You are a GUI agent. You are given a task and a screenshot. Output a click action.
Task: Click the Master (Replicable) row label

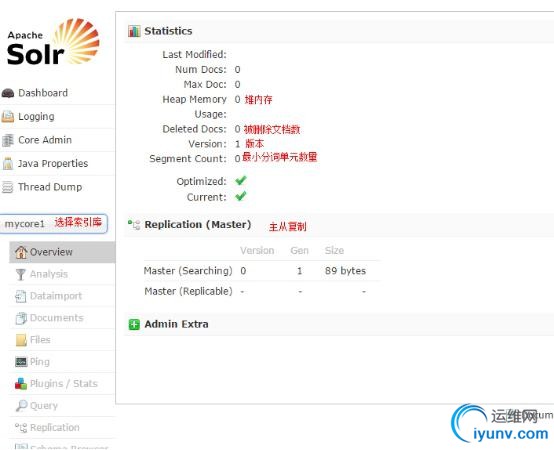188,291
